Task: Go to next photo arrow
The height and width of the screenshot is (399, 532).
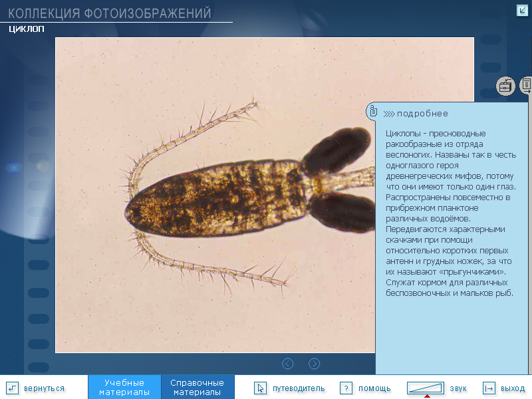Action: 314,363
